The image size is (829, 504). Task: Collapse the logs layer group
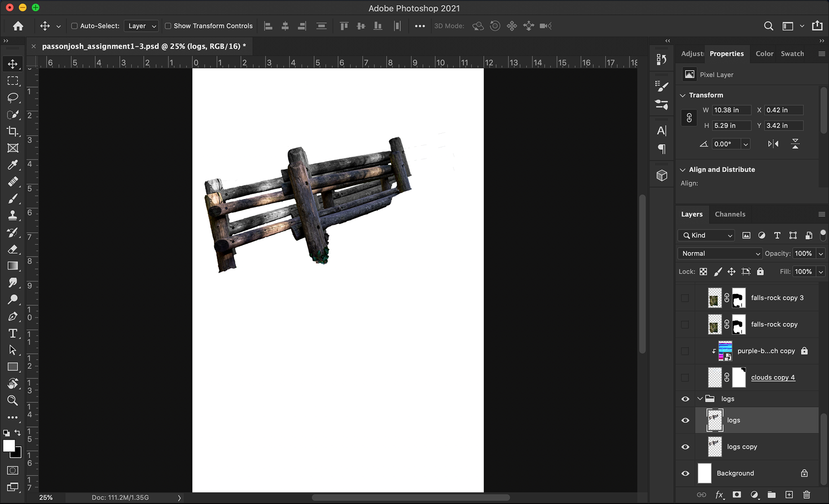700,399
